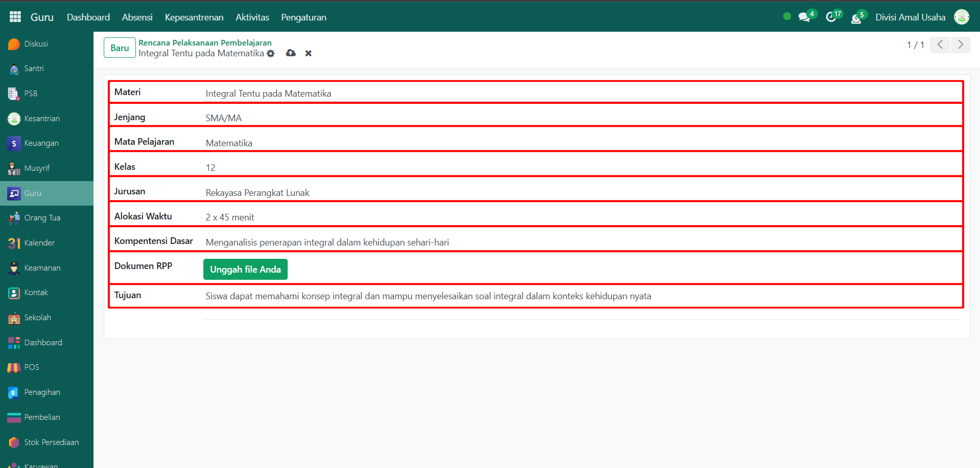Viewport: 980px width, 468px height.
Task: Open Kalender app in sidebar
Action: [x=39, y=243]
